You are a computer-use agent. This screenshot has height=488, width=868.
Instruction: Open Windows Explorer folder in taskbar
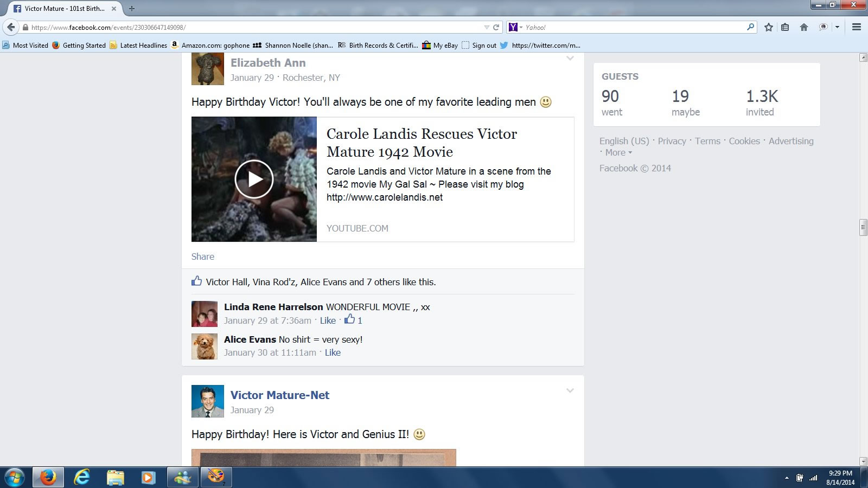115,478
